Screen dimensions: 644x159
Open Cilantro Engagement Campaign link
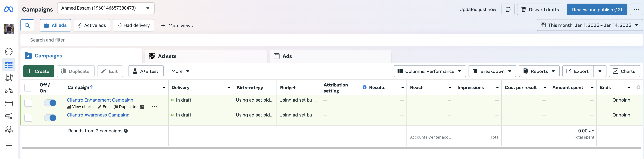100,100
